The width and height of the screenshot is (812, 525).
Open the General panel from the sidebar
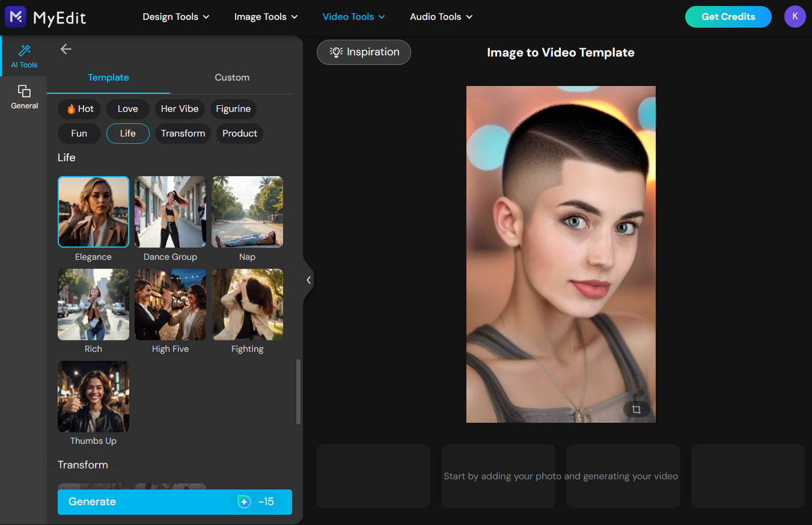pyautogui.click(x=24, y=96)
